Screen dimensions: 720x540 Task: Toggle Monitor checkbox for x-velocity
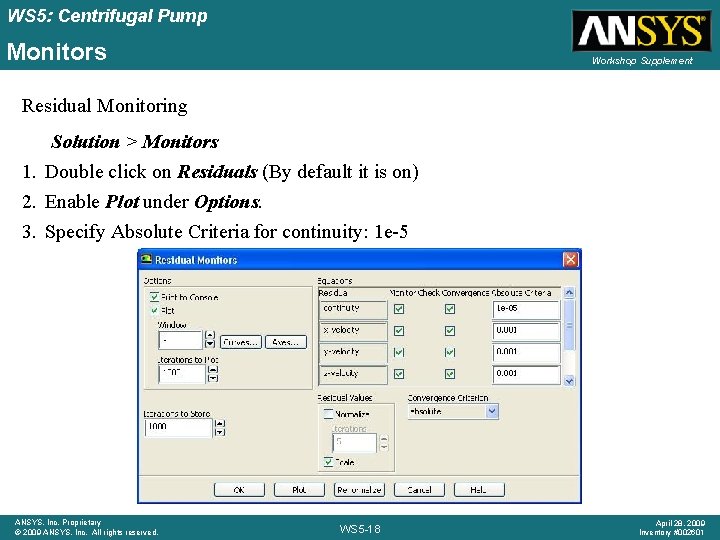tap(399, 331)
